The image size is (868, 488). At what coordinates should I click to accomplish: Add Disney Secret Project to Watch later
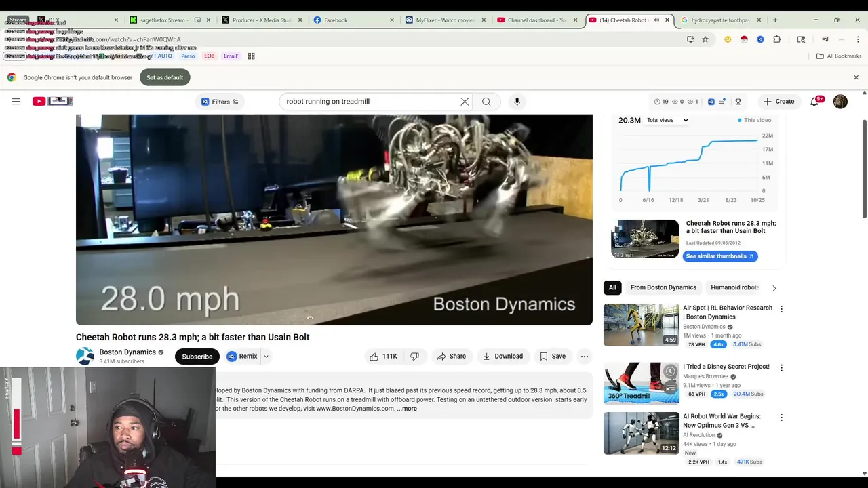pos(670,371)
